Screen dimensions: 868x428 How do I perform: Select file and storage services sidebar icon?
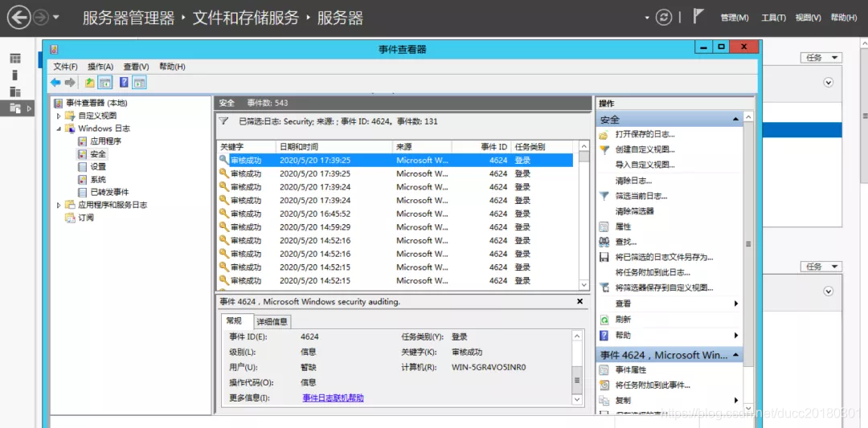pos(15,108)
